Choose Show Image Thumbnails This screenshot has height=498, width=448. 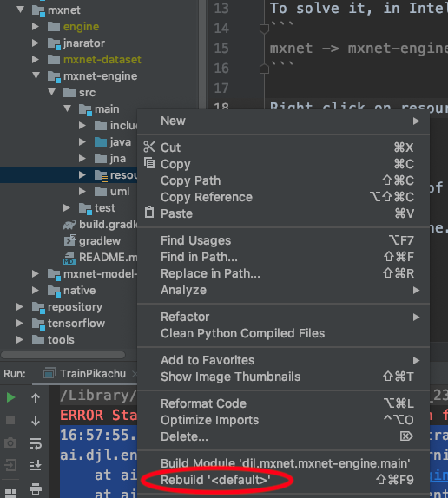283,377
